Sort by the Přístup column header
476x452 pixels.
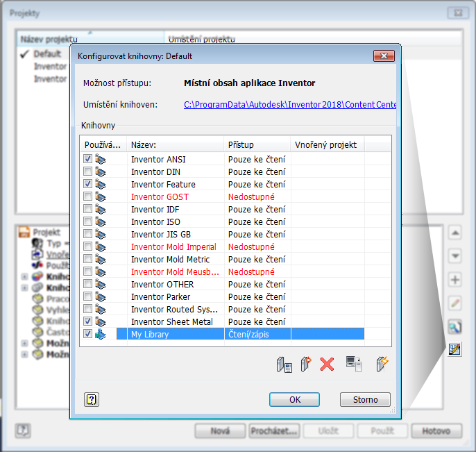coord(257,144)
